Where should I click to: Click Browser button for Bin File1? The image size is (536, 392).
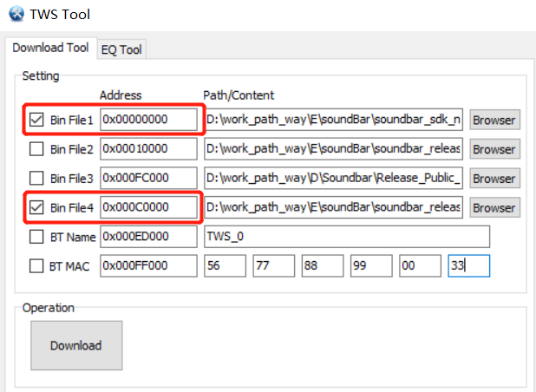494,120
